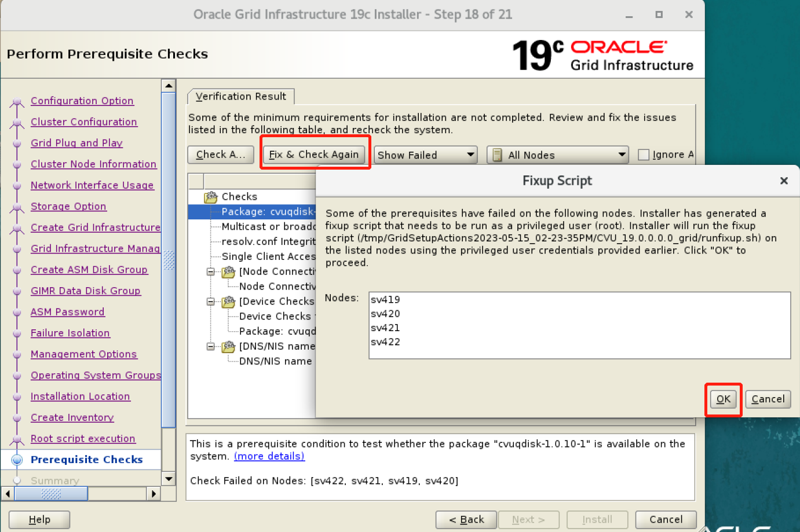
Task: Go to the ASM Password step
Action: click(68, 312)
